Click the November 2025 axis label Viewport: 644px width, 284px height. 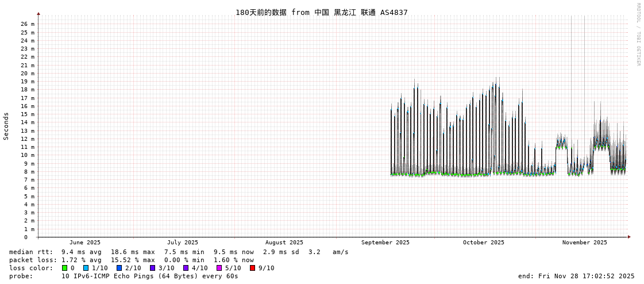click(x=584, y=243)
